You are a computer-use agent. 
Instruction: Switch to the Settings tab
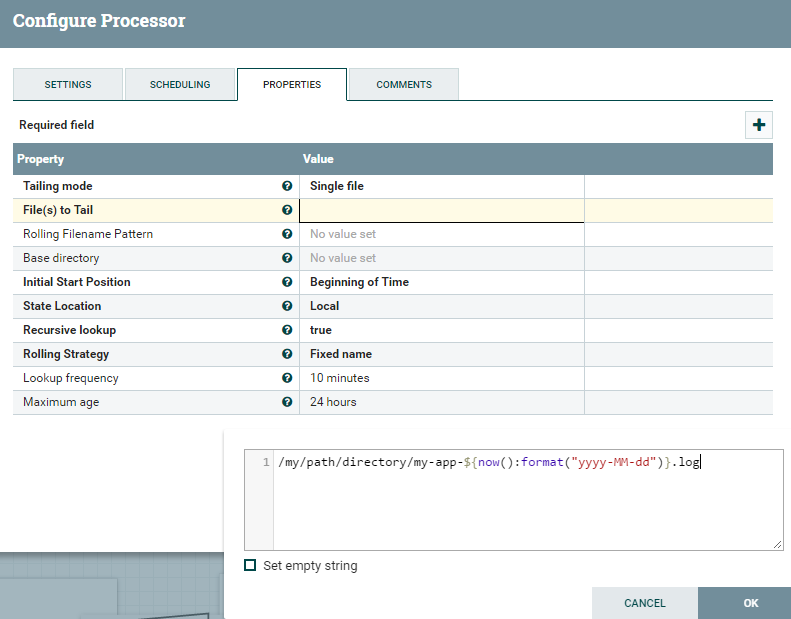coord(68,85)
